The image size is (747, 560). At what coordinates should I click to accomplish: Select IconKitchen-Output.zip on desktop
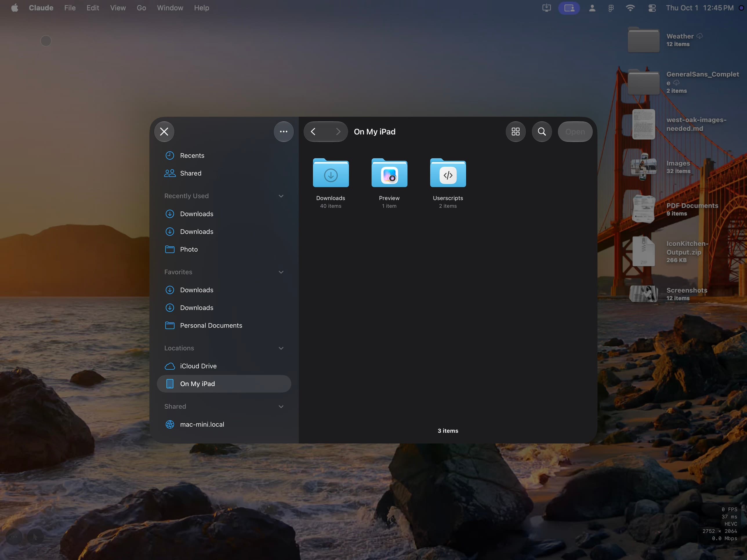point(643,252)
